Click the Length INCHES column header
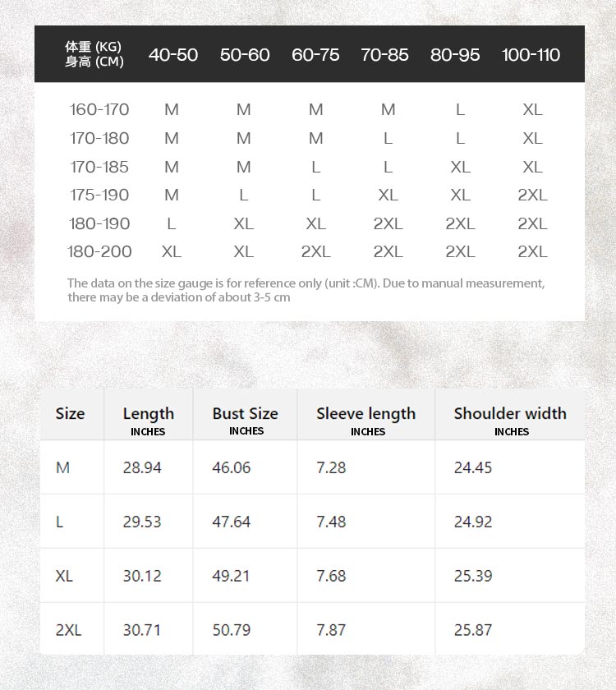The image size is (616, 690). coord(149,421)
